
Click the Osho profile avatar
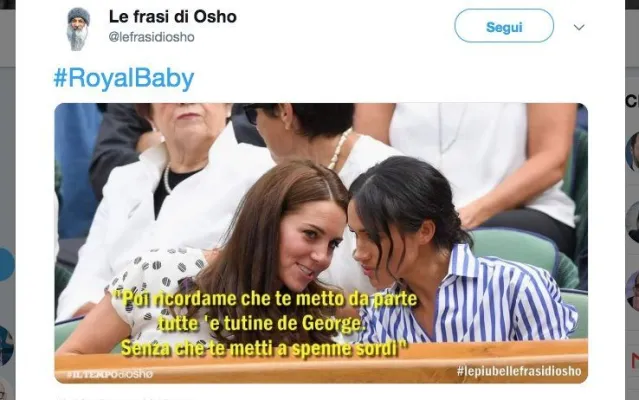(78, 29)
